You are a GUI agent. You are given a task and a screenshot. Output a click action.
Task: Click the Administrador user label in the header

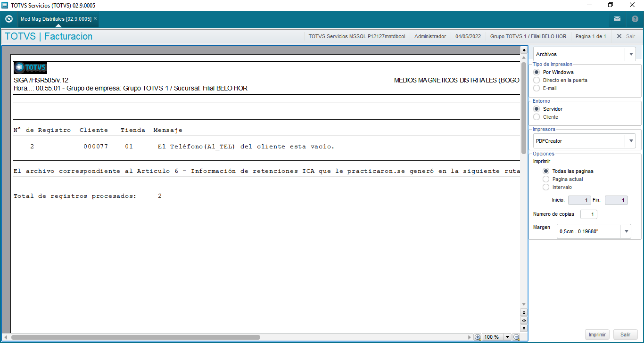[430, 36]
